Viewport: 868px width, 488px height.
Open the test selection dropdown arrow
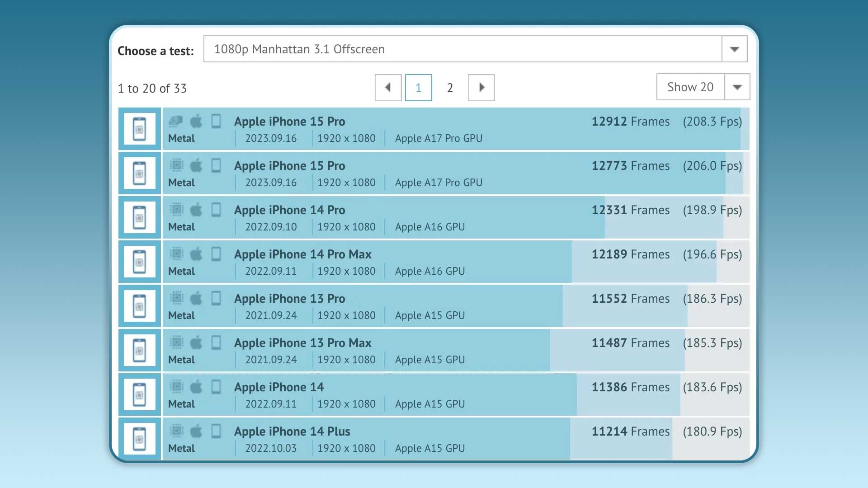pos(734,49)
